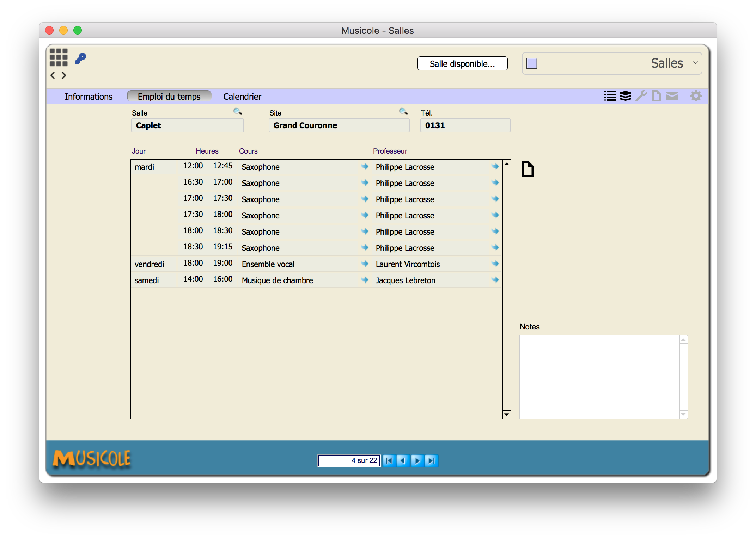The height and width of the screenshot is (539, 756).
Task: Open professor arrow on 17:30 Philippe Lacrosse row
Action: point(495,215)
